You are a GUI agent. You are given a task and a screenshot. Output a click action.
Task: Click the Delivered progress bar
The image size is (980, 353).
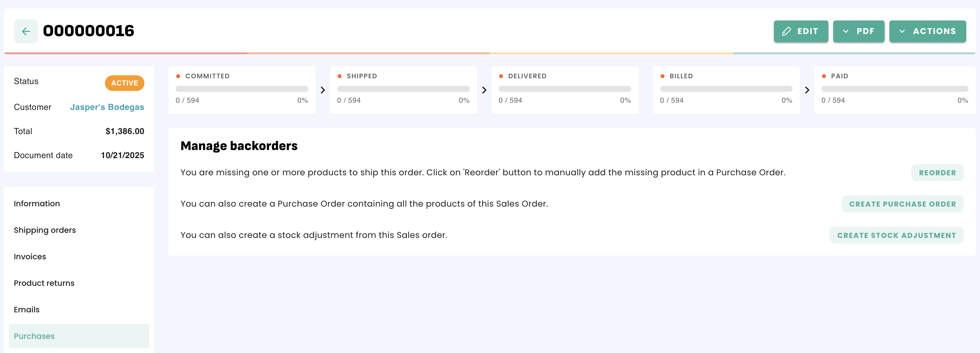pos(565,89)
